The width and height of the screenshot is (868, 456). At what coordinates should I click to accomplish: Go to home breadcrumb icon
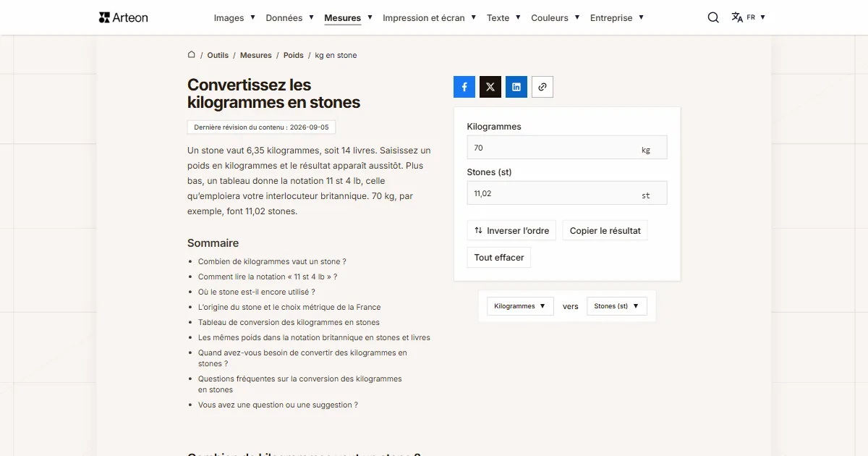[192, 54]
